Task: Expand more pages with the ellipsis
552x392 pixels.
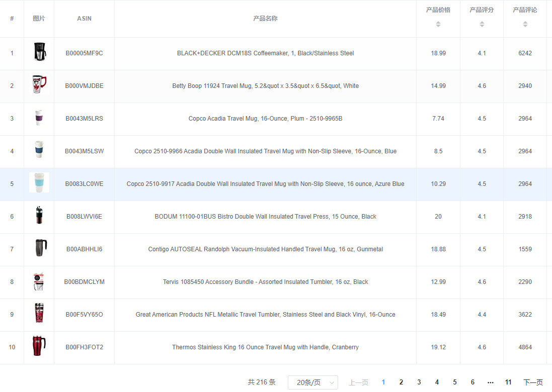Action: coord(491,382)
